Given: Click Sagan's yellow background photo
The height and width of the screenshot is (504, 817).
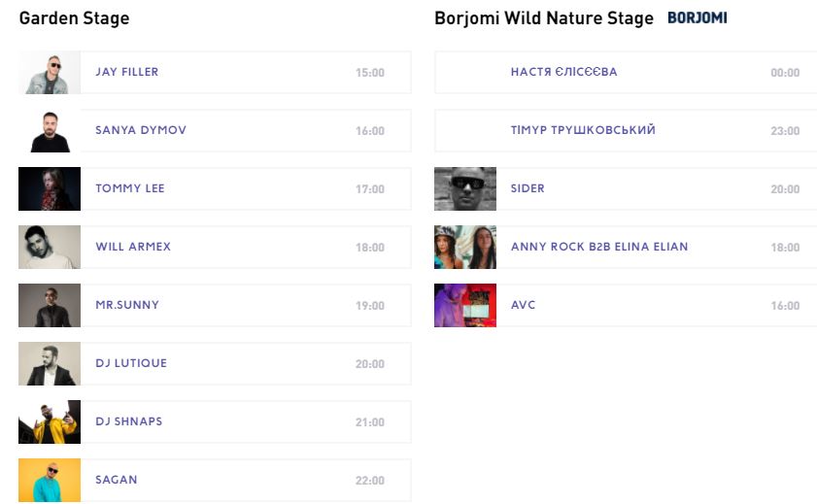Looking at the screenshot, I should coord(50,480).
